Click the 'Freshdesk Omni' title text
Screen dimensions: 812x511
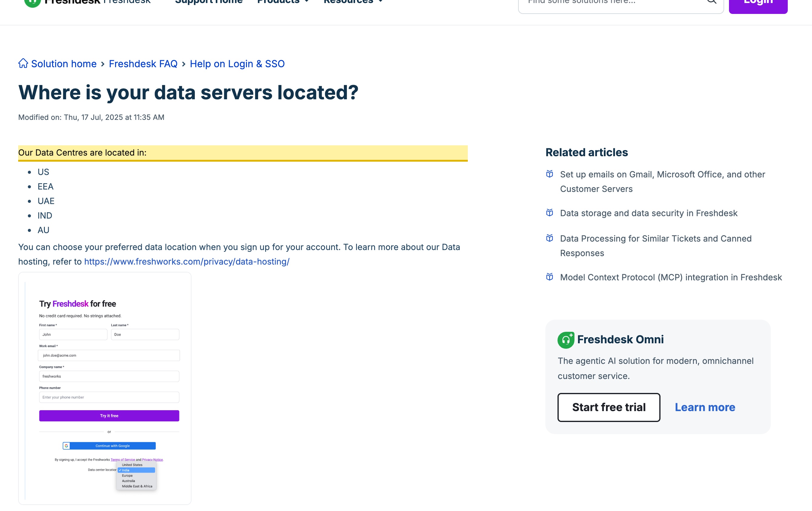(x=620, y=339)
